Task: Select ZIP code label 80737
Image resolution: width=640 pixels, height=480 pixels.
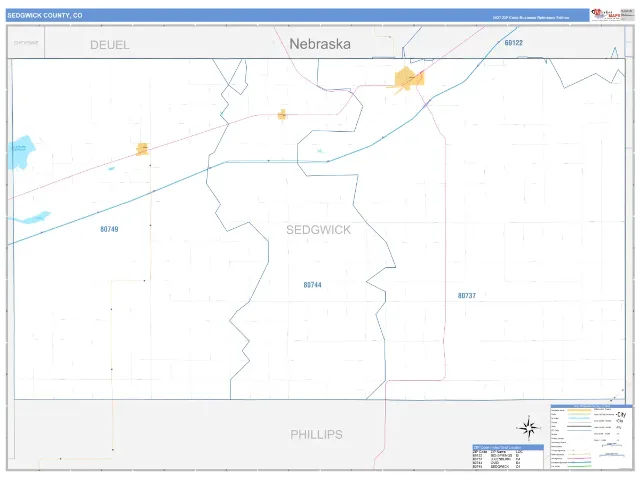Action: point(467,296)
